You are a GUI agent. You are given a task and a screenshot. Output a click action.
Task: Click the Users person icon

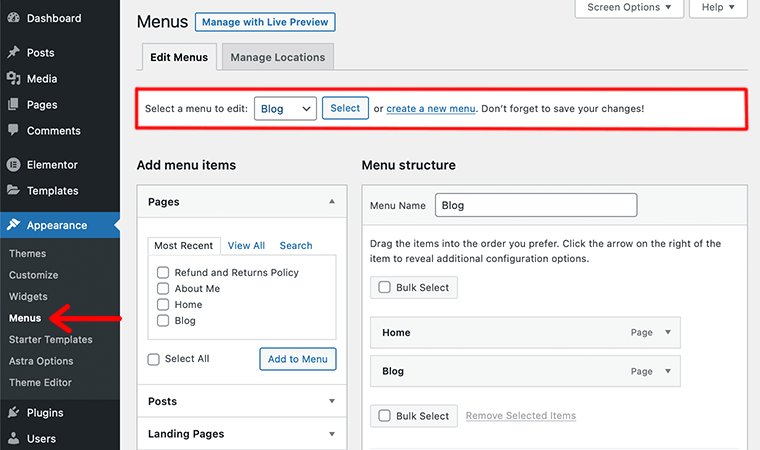pyautogui.click(x=14, y=438)
